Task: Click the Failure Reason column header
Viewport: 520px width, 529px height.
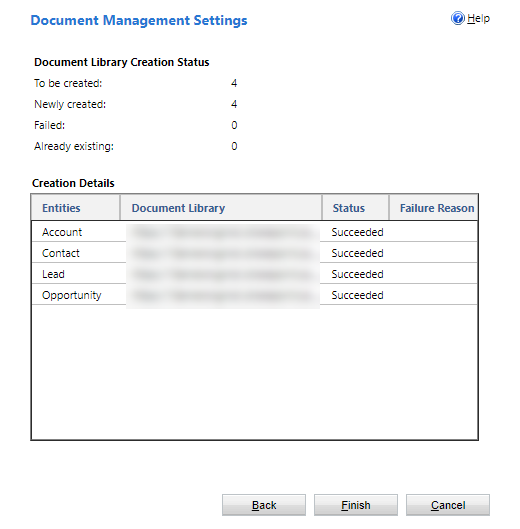Action: coord(434,208)
